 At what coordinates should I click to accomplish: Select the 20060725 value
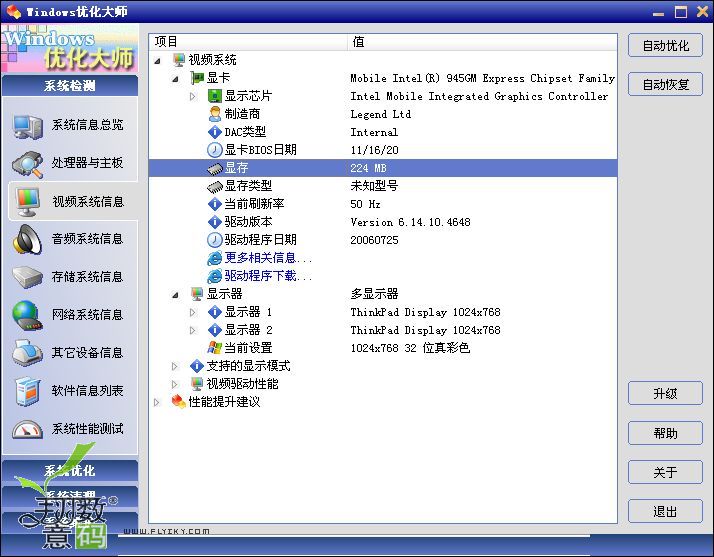(374, 240)
